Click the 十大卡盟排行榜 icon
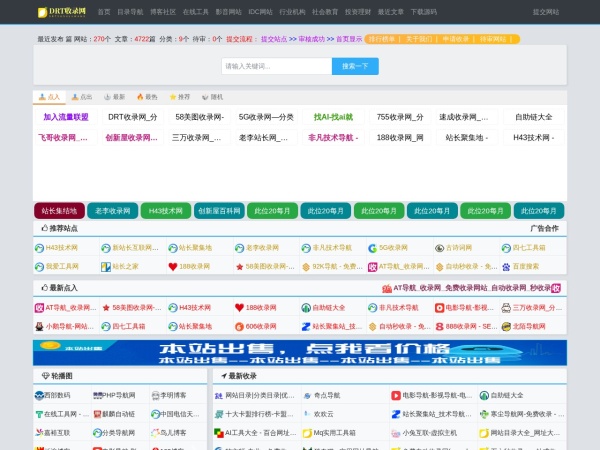600x450 pixels. click(219, 414)
